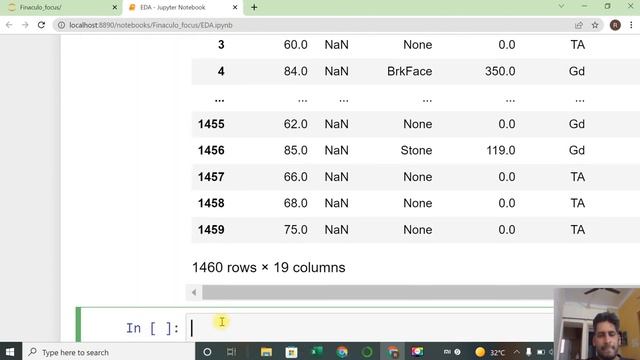Select the EDA - Jupyter Notebook tab
The image size is (640, 360).
pos(182,7)
